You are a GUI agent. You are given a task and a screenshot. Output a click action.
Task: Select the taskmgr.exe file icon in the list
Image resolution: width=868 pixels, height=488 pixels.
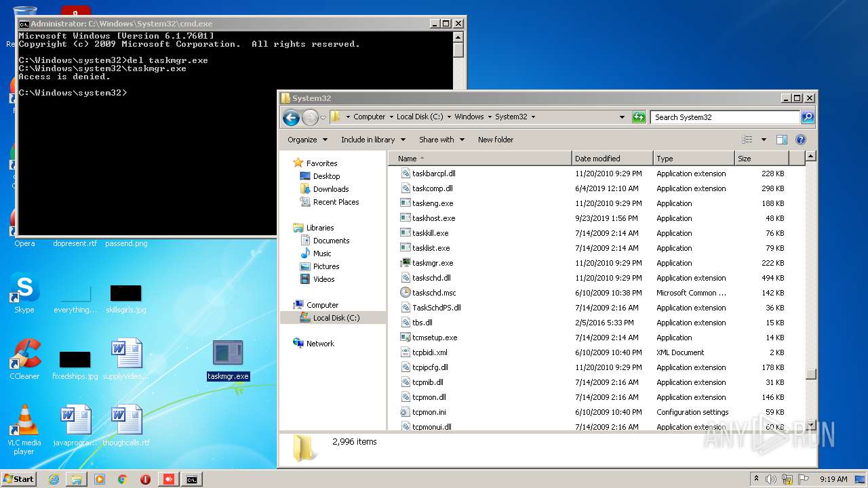point(406,263)
